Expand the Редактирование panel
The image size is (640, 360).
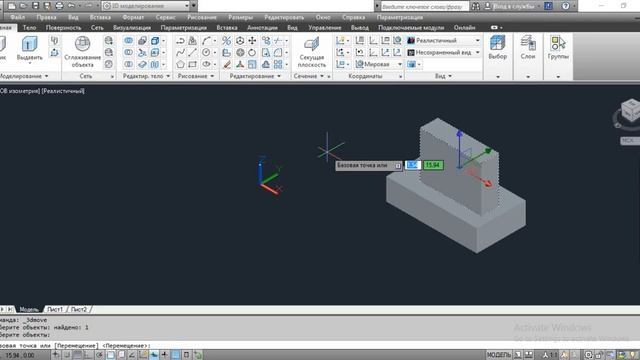255,76
